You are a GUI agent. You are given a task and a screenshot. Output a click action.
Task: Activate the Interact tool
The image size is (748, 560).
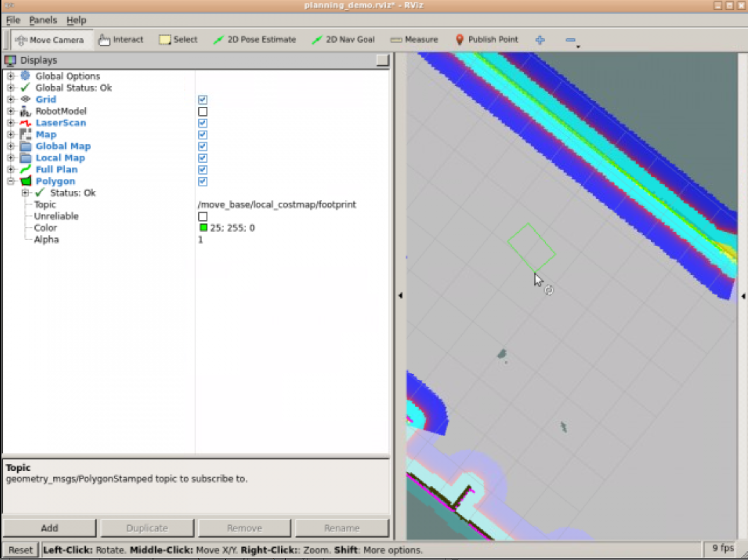click(x=121, y=40)
